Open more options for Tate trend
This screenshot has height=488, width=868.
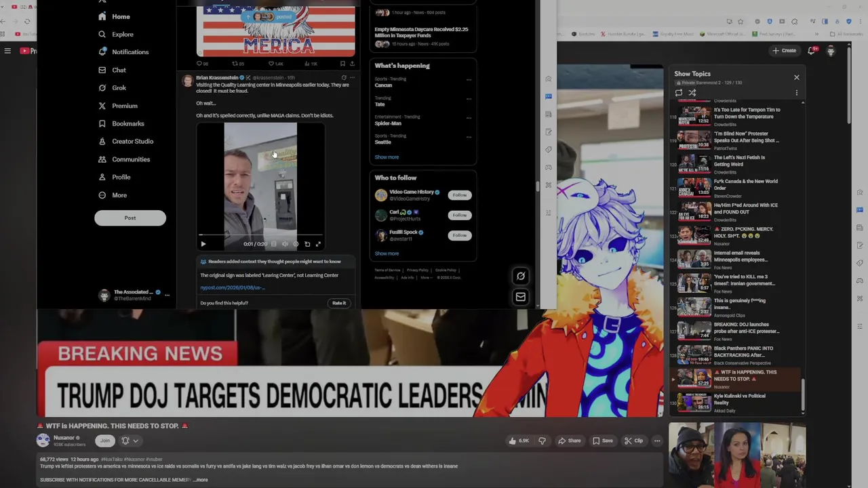[x=469, y=99]
